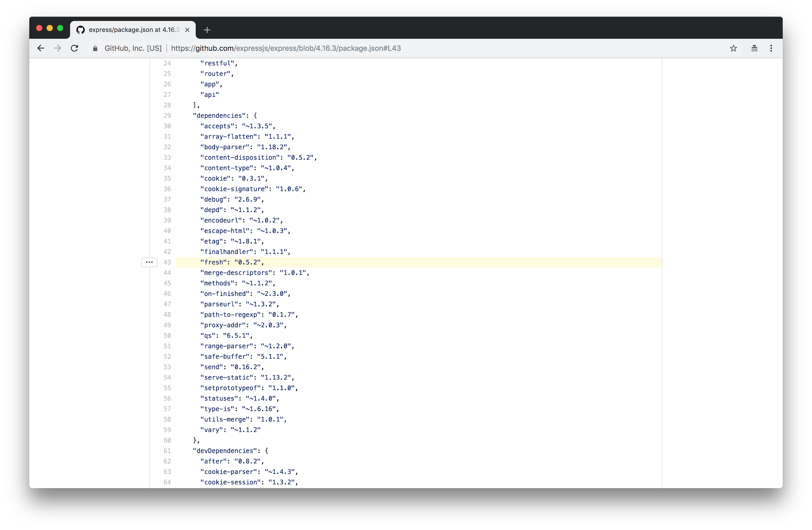Open a new tab with plus button
This screenshot has height=530, width=812.
coord(207,30)
